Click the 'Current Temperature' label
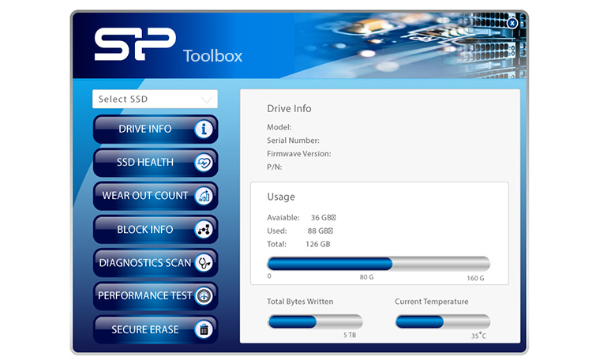Screen dimensions: 600x364 tap(431, 302)
